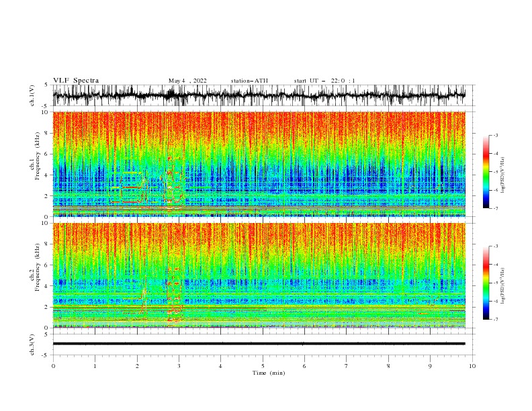Click the '4' frequency tick of ch.1 spectrogram
The image size is (532, 411).
click(46, 175)
